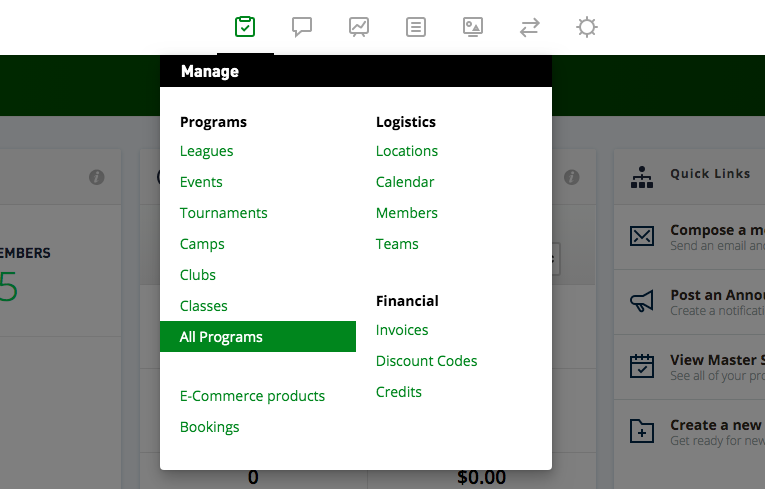Click the info icon right of Logistics
This screenshot has width=765, height=489.
tap(571, 177)
